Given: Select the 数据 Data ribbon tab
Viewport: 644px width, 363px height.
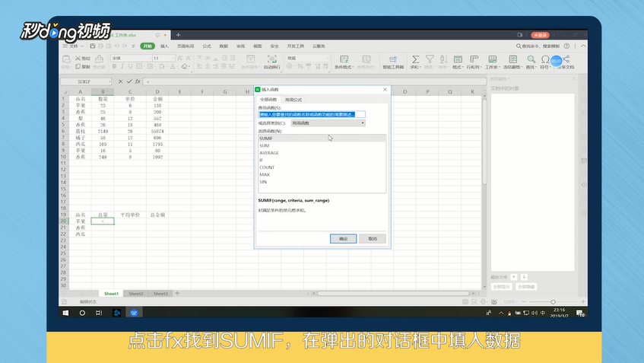Looking at the screenshot, I should tap(224, 46).
